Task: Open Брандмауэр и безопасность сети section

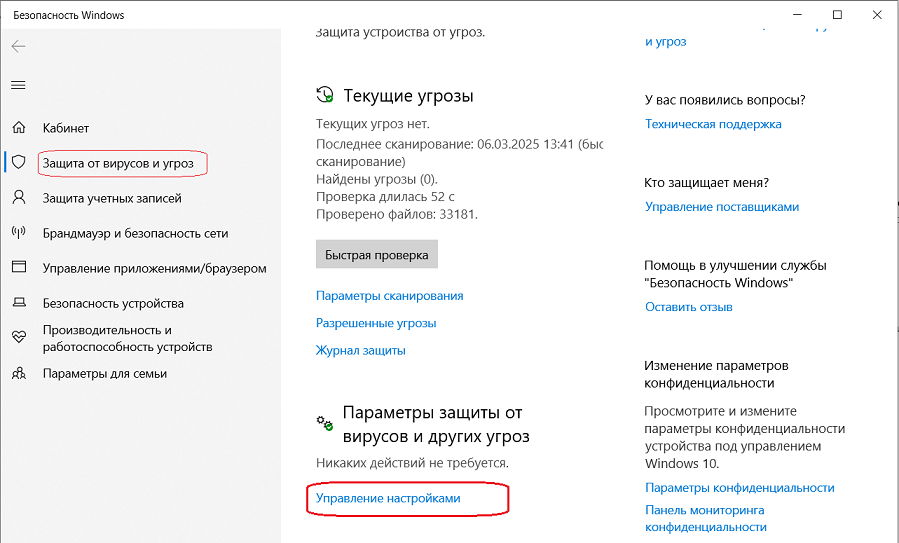Action: (x=135, y=233)
